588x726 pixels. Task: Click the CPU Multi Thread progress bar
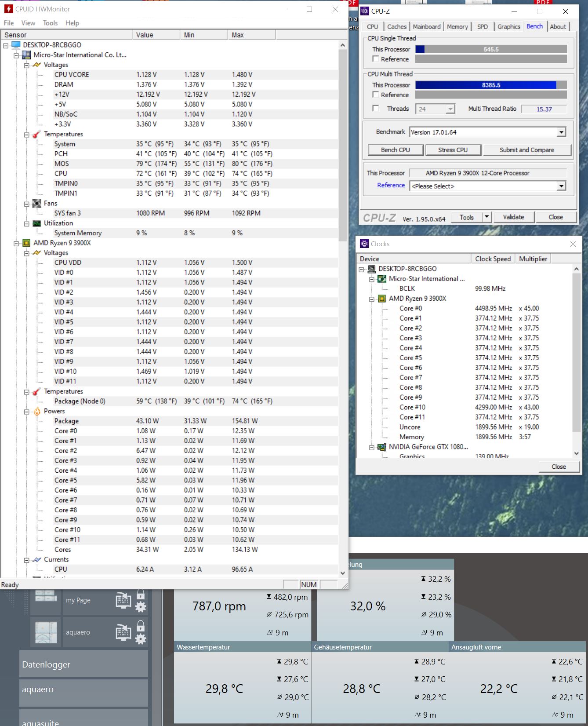[x=491, y=85]
